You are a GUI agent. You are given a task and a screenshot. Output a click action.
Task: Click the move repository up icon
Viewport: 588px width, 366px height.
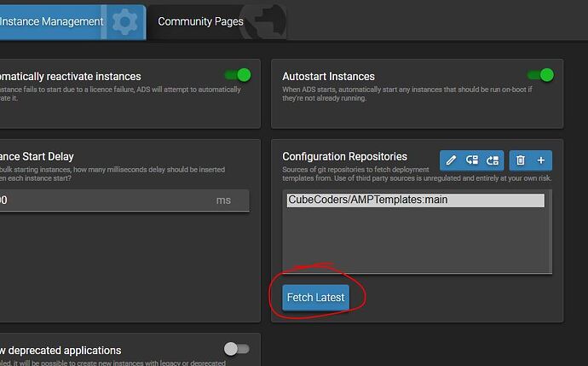(x=472, y=160)
